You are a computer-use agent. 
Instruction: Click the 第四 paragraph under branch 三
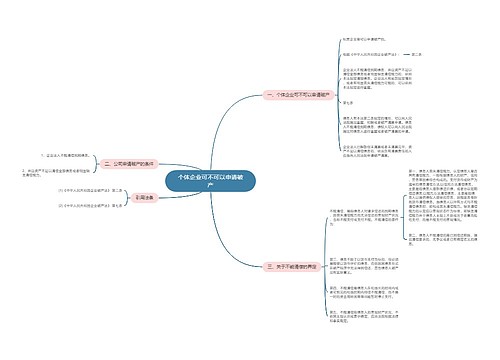pos(364,292)
